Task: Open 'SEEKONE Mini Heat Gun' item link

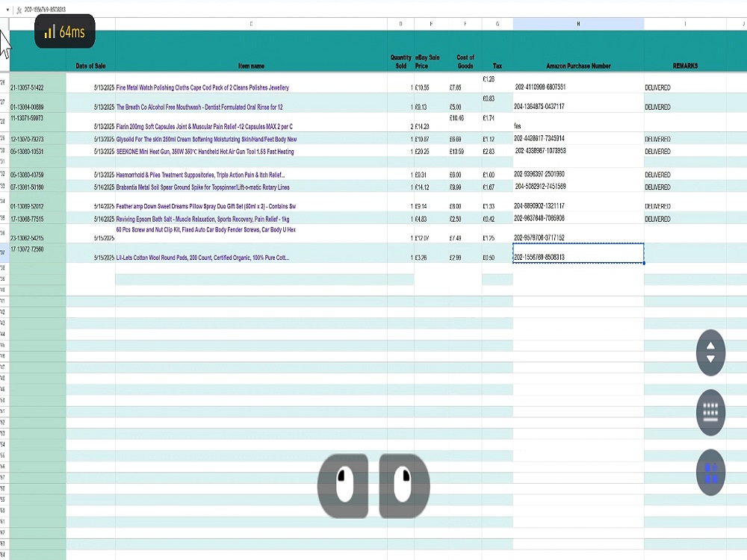Action: (205, 152)
